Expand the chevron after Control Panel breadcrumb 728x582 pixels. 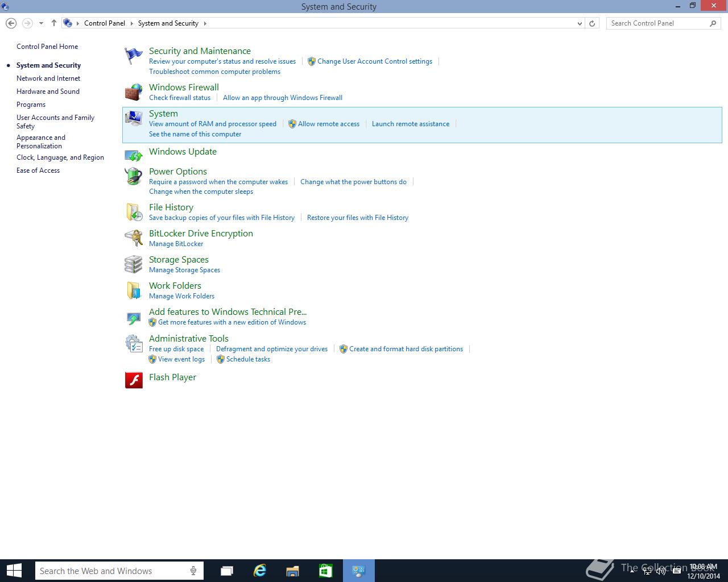tap(131, 23)
